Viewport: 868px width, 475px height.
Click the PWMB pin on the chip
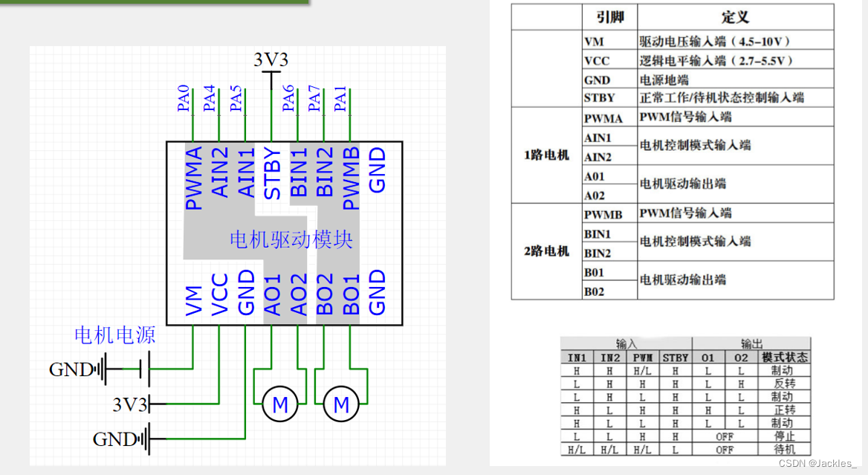tap(351, 178)
